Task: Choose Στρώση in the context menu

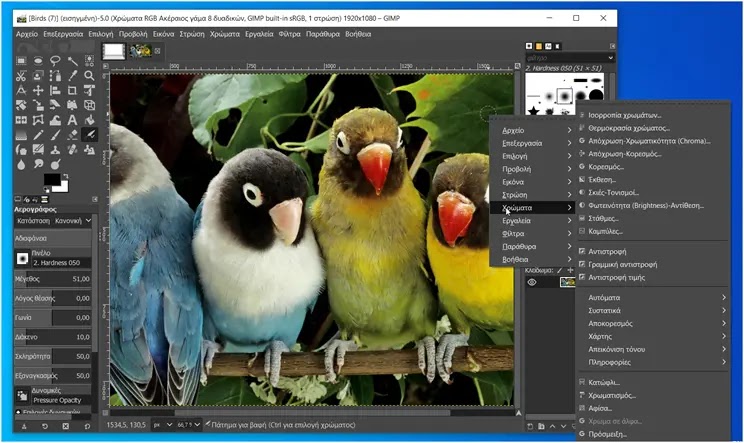Action: click(x=532, y=194)
